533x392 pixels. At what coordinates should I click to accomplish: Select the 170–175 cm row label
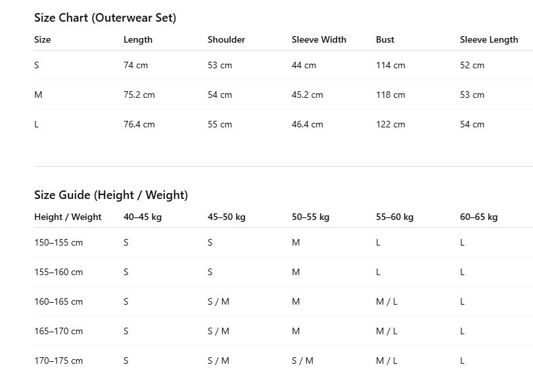point(58,360)
